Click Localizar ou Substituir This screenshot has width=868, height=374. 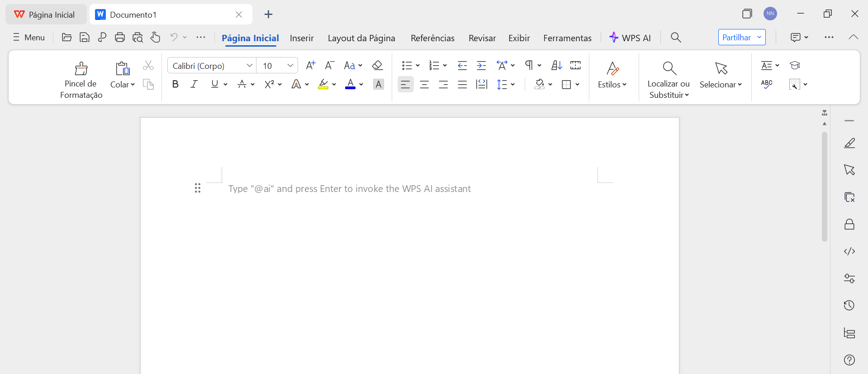click(669, 80)
